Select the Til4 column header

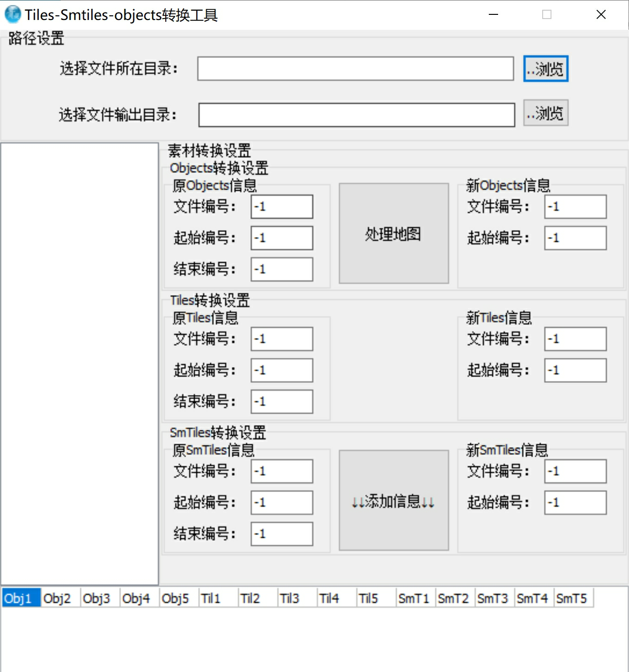click(337, 598)
